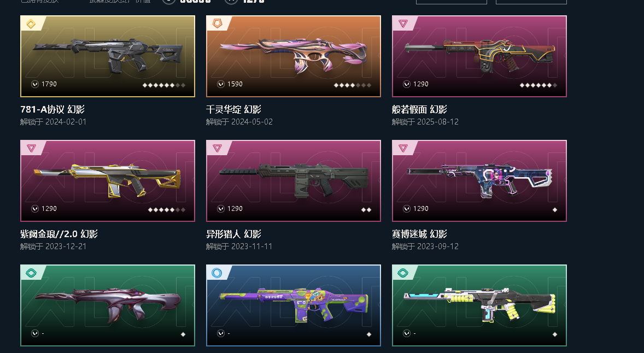644x353 pixels.
Task: Click the green tier icon on dark maroon phantom card
Action: (31, 273)
